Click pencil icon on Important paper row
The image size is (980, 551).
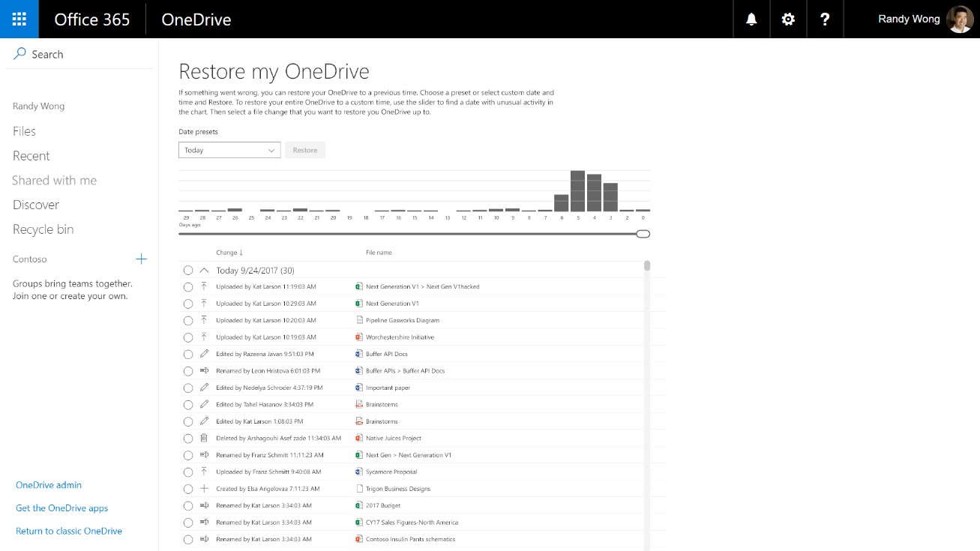[204, 388]
